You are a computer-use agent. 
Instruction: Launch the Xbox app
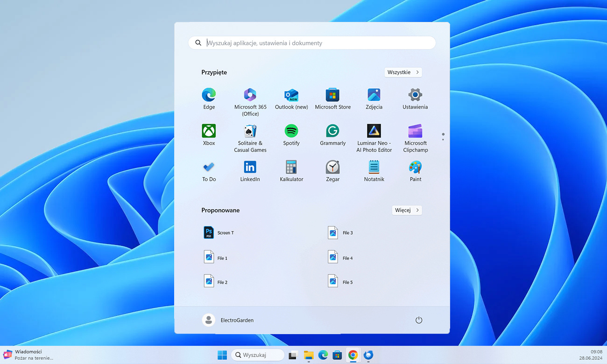(x=209, y=135)
